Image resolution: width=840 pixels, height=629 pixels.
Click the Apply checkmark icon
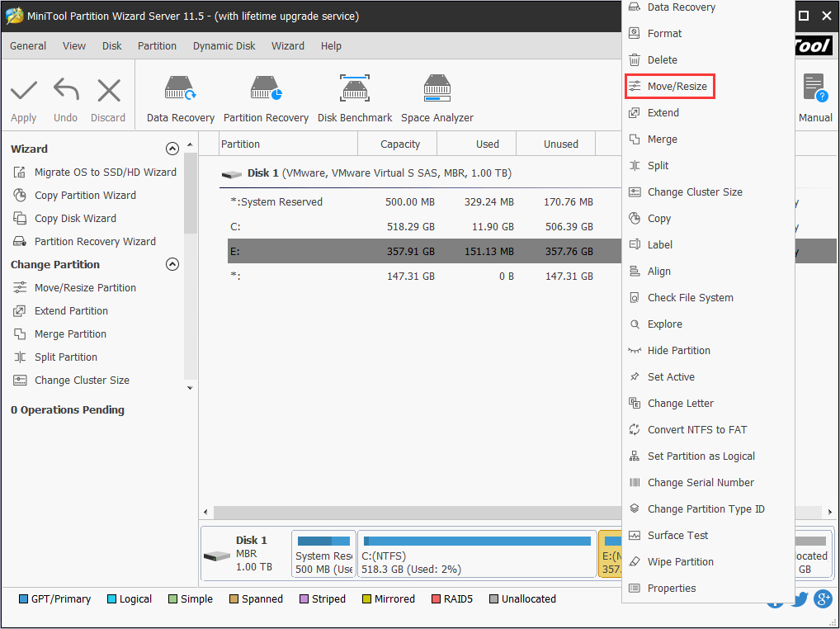coord(24,91)
